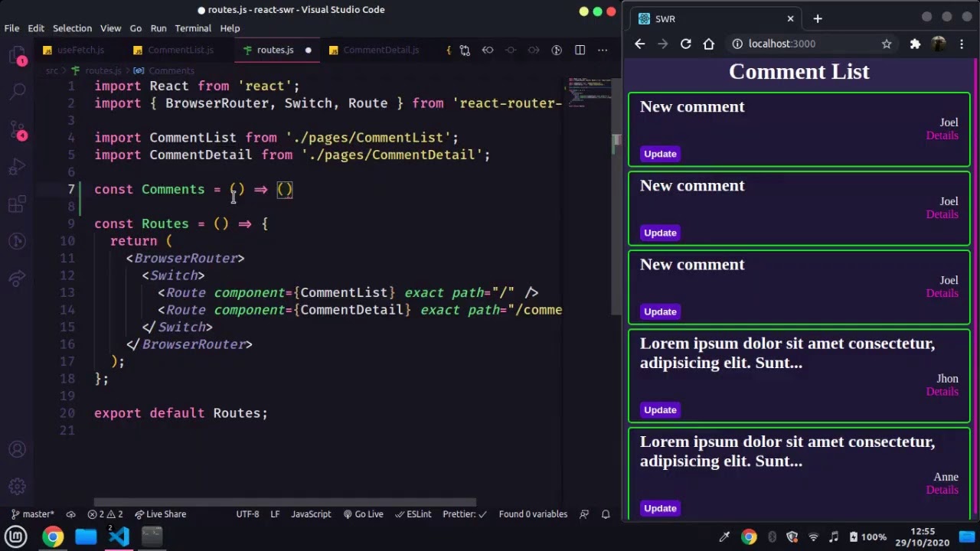Open the Search view in the activity bar
Screen dimensions: 980x551
pyautogui.click(x=18, y=92)
